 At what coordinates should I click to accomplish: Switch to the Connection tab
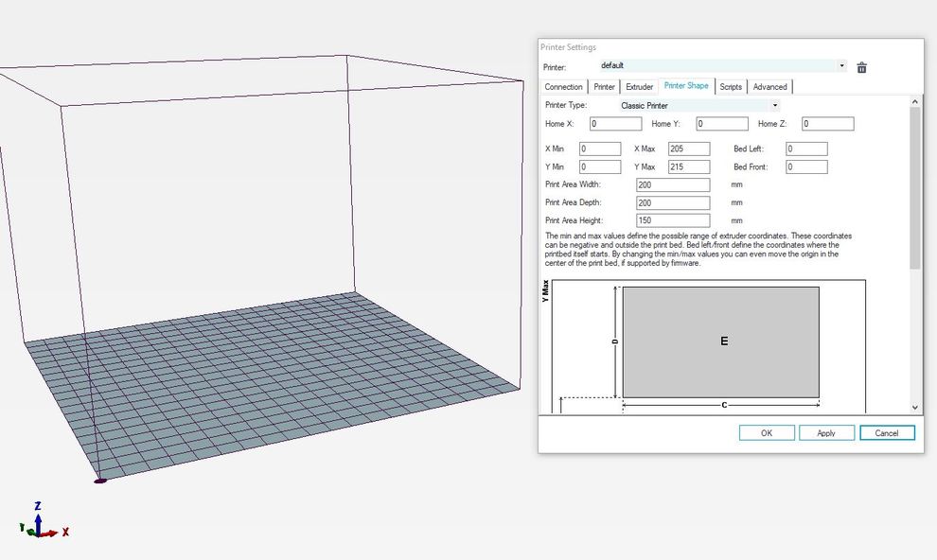[x=564, y=87]
